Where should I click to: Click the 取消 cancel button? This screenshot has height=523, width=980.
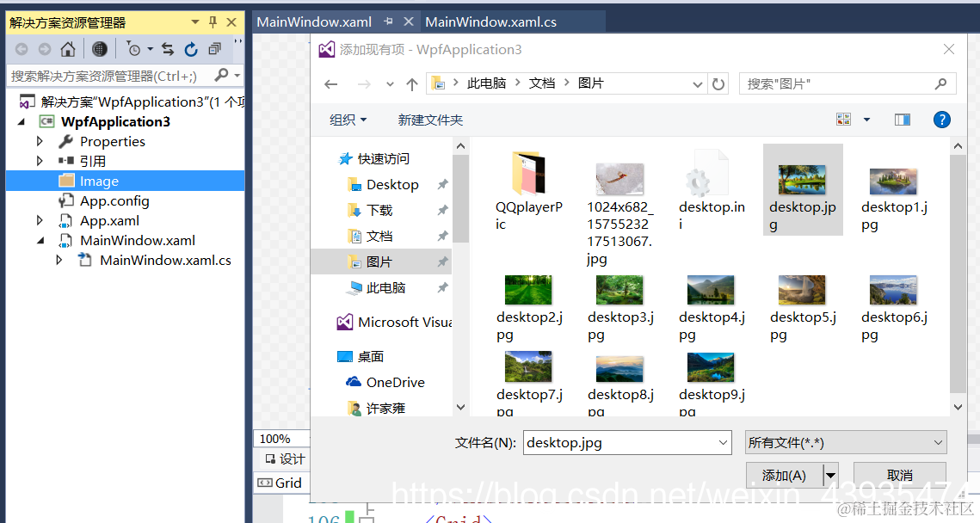[899, 474]
